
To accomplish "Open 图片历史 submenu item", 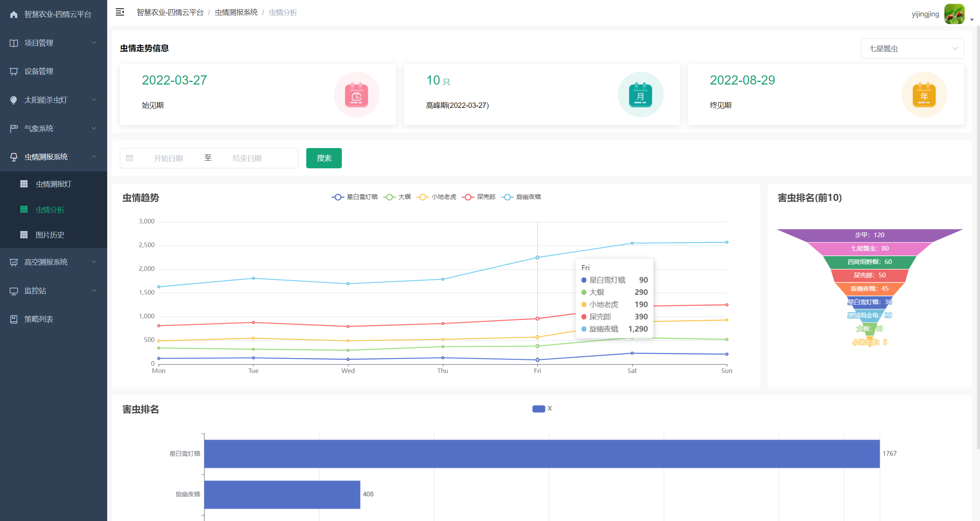I will 54,235.
